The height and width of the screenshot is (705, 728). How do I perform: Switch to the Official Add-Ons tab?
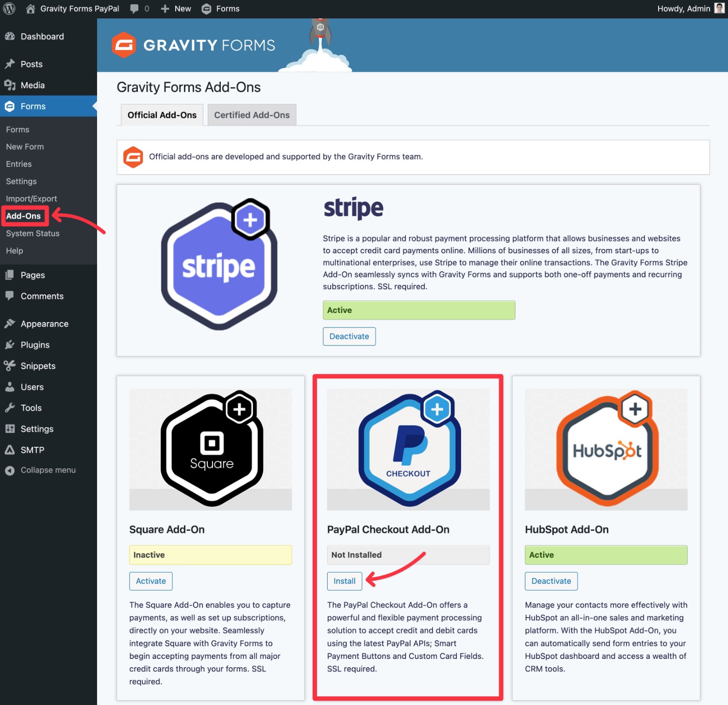(162, 115)
